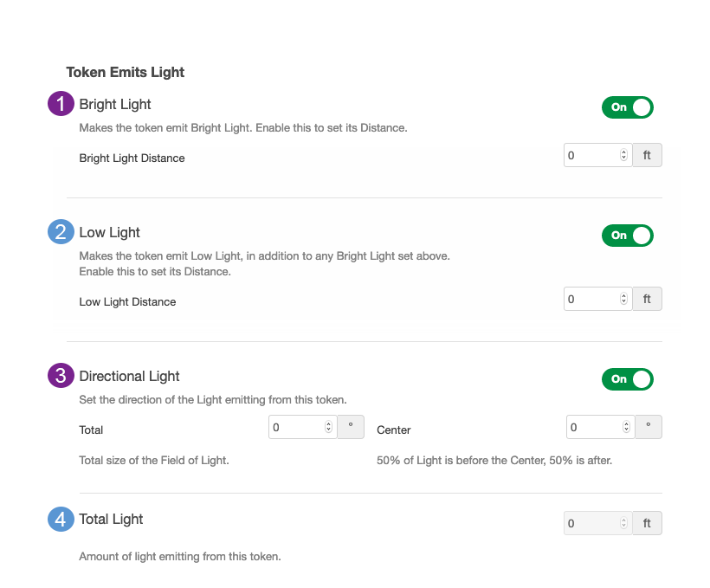Image resolution: width=710 pixels, height=588 pixels.
Task: Click the blue number 4 badge
Action: point(61,520)
